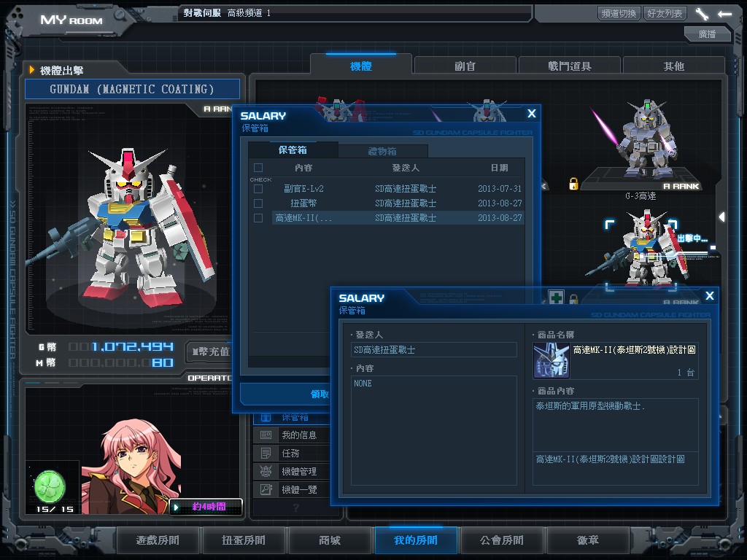The height and width of the screenshot is (560, 747).
Task: Click the back arrow icon
Action: [x=724, y=13]
